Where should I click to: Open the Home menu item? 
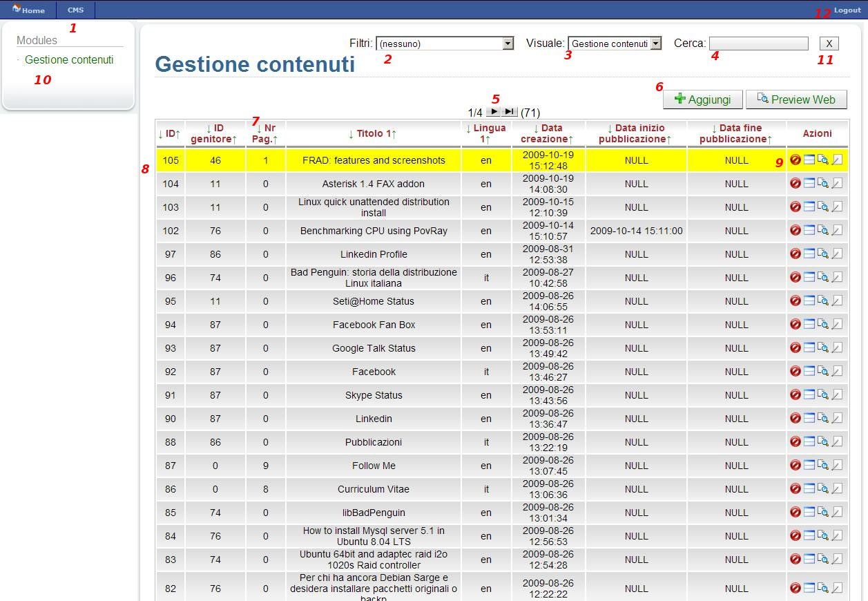click(x=28, y=10)
